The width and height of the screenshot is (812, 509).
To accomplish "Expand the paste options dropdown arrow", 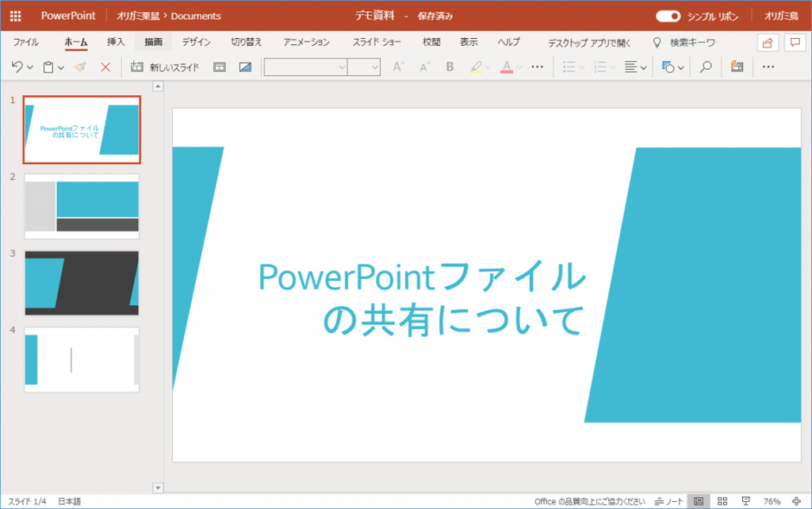I will pyautogui.click(x=61, y=67).
